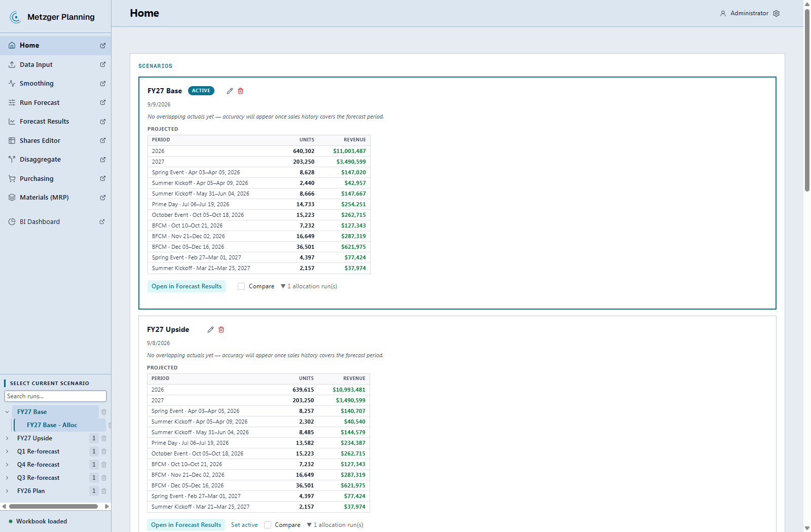Open BI Dashboard pop-out icon
This screenshot has height=532, width=811.
[102, 222]
